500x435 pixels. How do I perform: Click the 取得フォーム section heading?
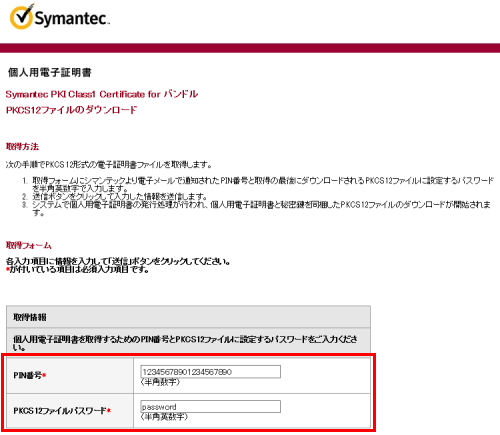click(x=29, y=246)
